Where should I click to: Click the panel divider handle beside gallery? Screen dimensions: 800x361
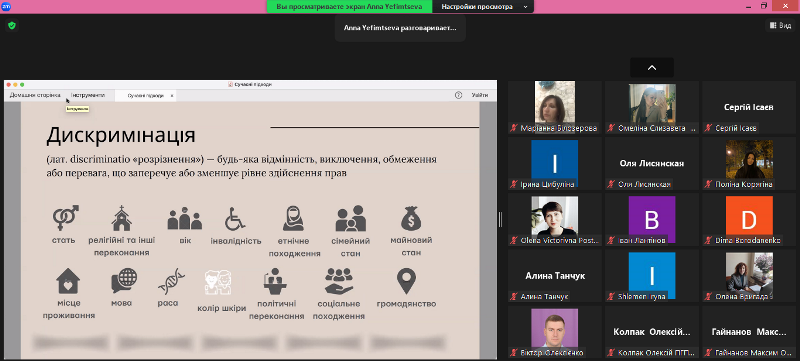coord(501,220)
